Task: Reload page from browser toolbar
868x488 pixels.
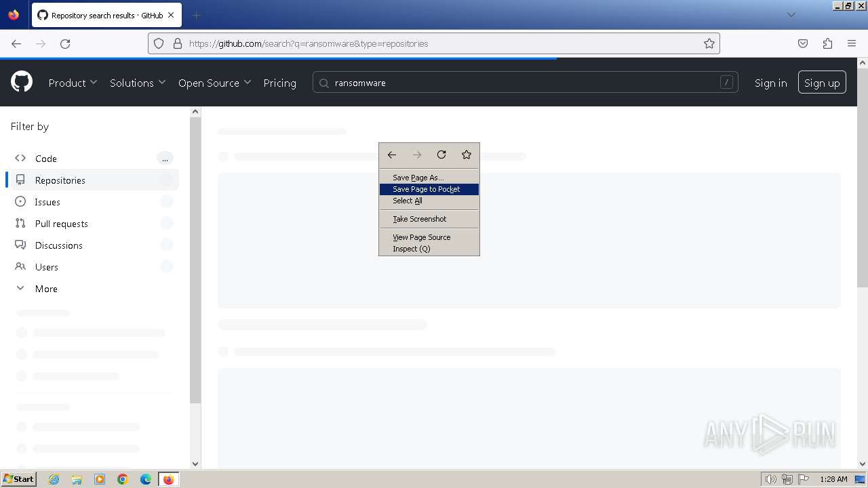Action: click(65, 43)
